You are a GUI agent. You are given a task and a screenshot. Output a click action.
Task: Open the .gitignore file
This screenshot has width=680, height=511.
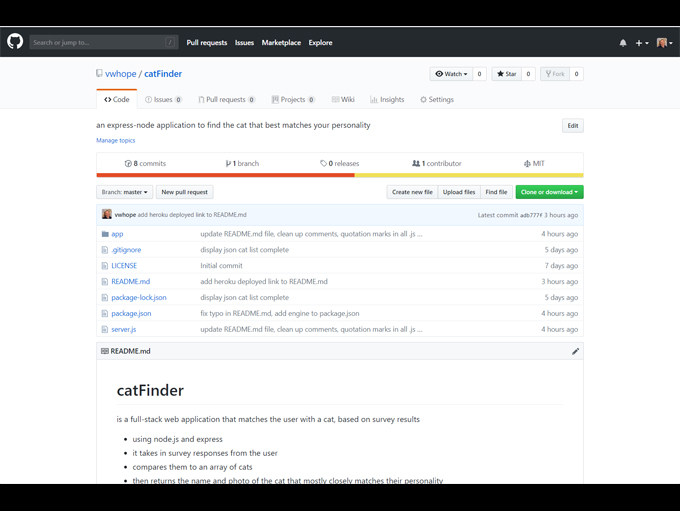click(126, 250)
